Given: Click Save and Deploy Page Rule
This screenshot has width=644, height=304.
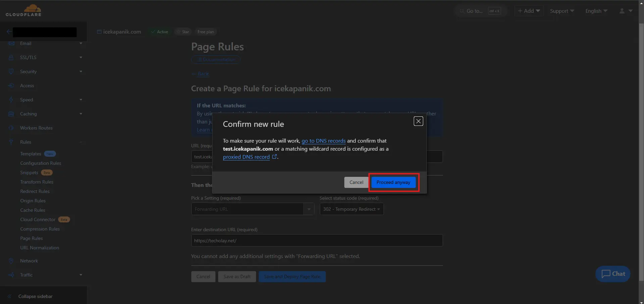Looking at the screenshot, I should click(x=292, y=276).
